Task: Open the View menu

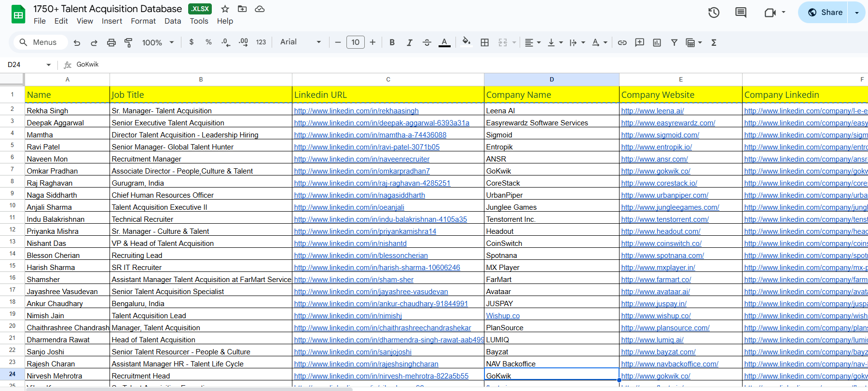Action: pyautogui.click(x=85, y=21)
